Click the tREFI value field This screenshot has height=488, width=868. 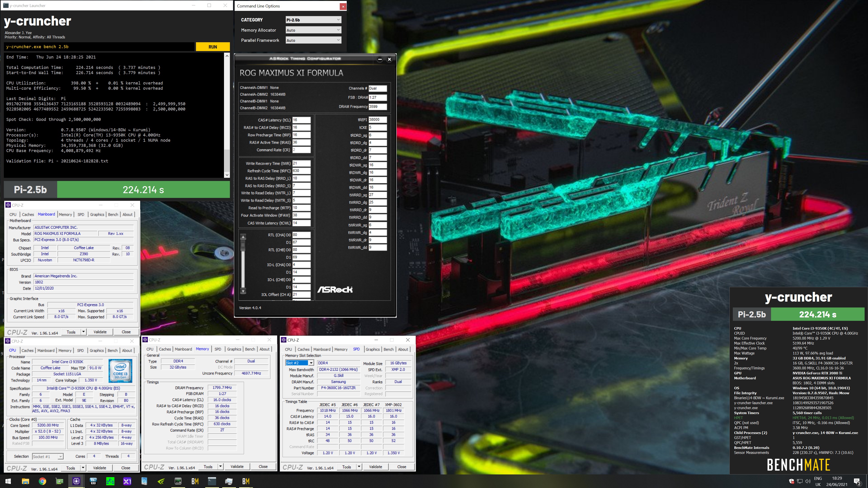tap(378, 120)
